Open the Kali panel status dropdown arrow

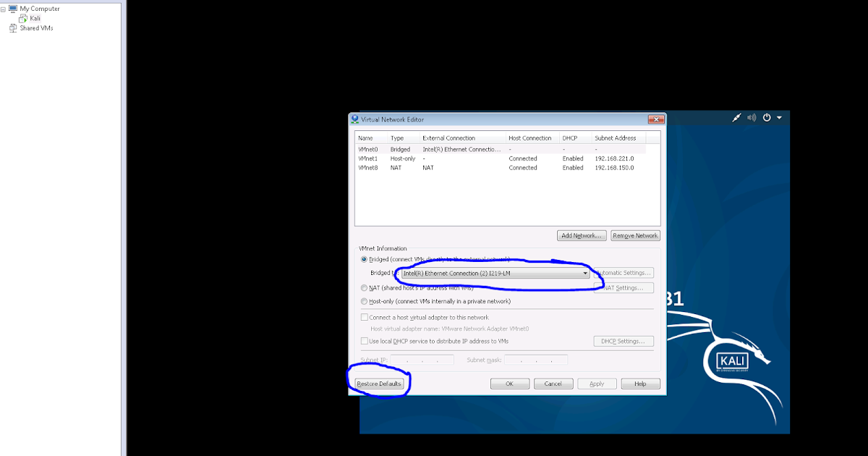click(780, 117)
